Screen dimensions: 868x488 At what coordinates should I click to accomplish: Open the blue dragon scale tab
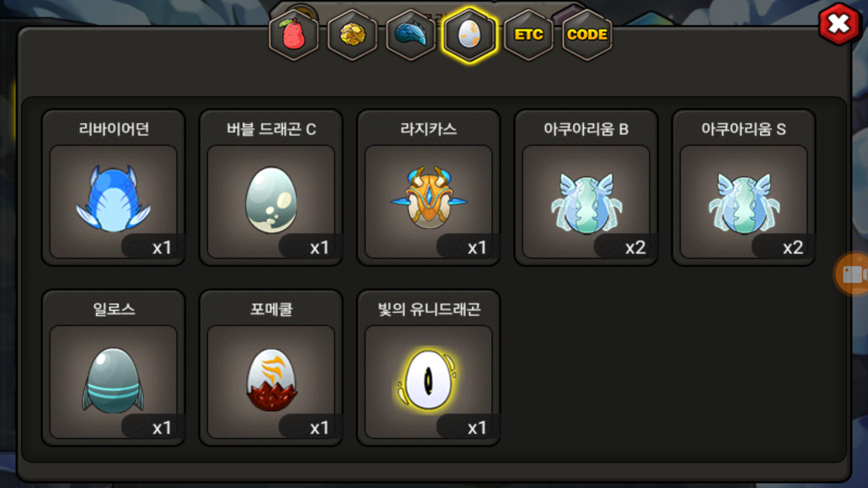click(411, 35)
